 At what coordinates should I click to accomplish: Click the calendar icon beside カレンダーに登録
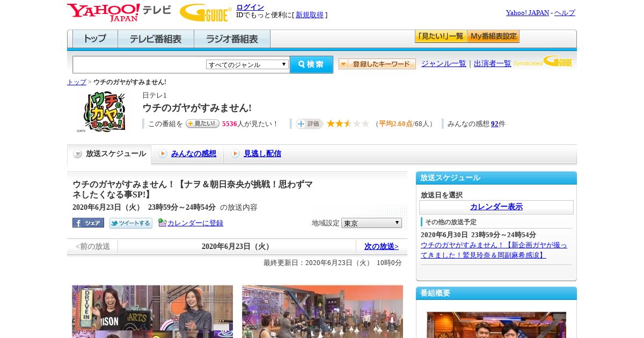pyautogui.click(x=163, y=223)
